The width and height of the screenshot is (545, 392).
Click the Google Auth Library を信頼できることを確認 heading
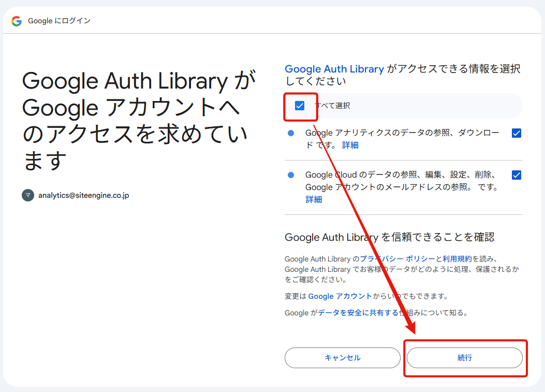pos(389,237)
